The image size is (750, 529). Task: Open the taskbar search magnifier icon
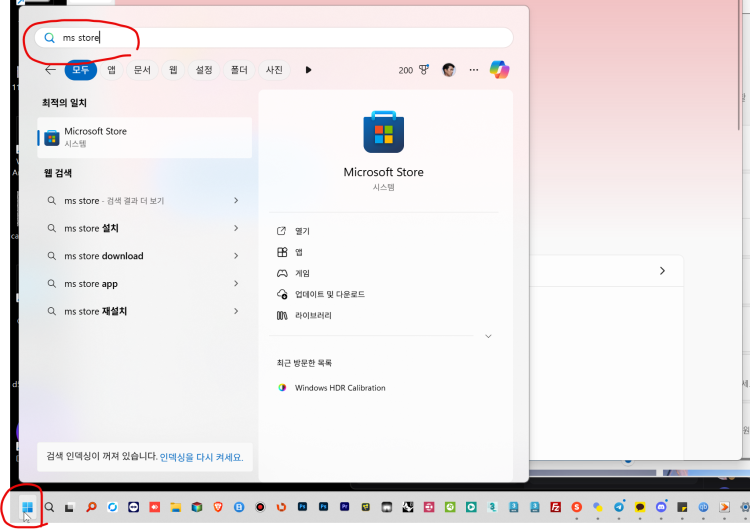pyautogui.click(x=49, y=508)
